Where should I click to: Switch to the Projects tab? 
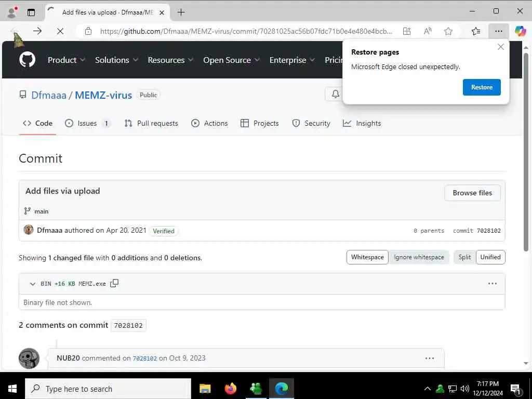(x=260, y=123)
